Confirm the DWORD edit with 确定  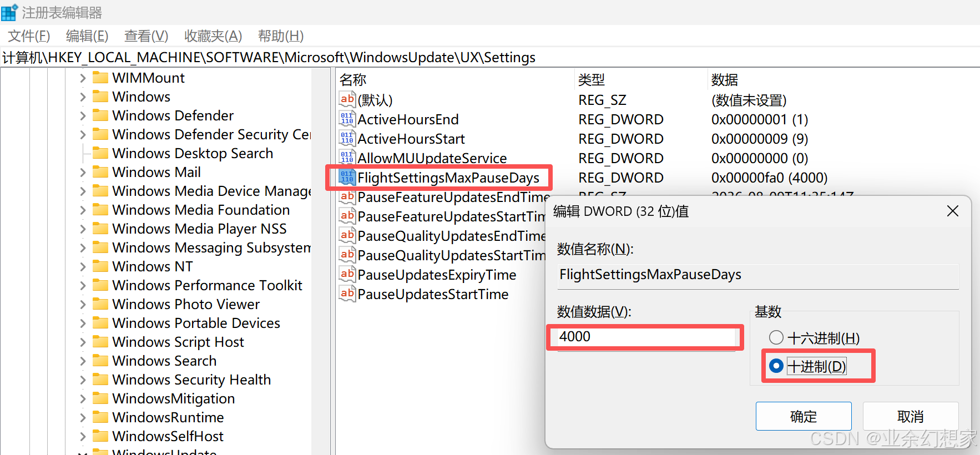[804, 416]
